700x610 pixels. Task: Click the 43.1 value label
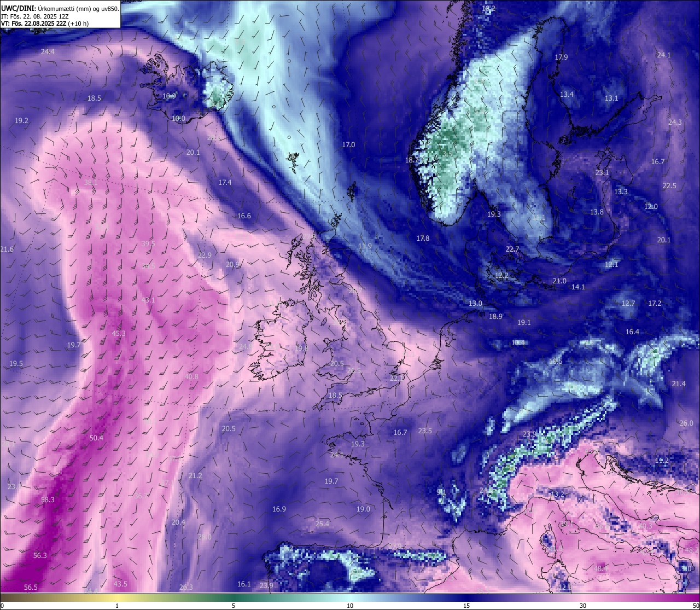click(148, 300)
